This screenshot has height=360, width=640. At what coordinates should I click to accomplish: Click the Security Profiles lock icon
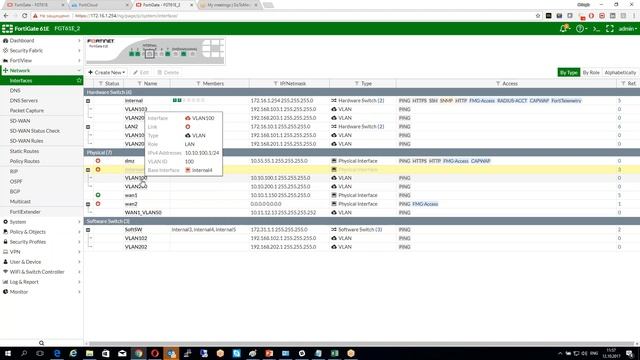tap(5, 242)
